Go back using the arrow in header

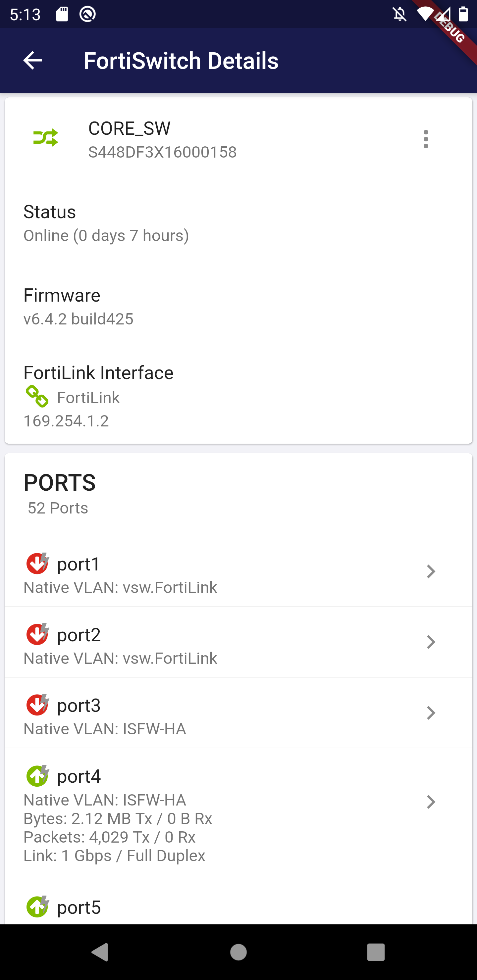pyautogui.click(x=32, y=61)
